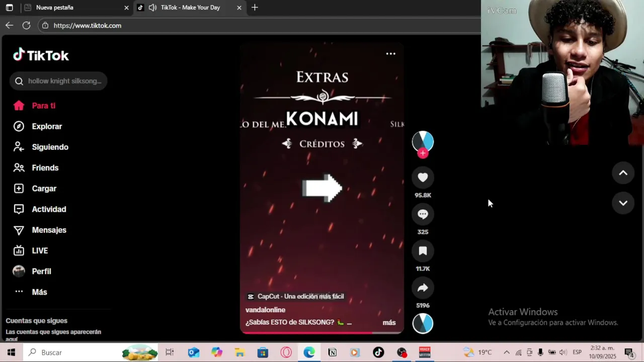Go to previous video with up chevron
Screen dimensions: 644x362
click(623, 173)
